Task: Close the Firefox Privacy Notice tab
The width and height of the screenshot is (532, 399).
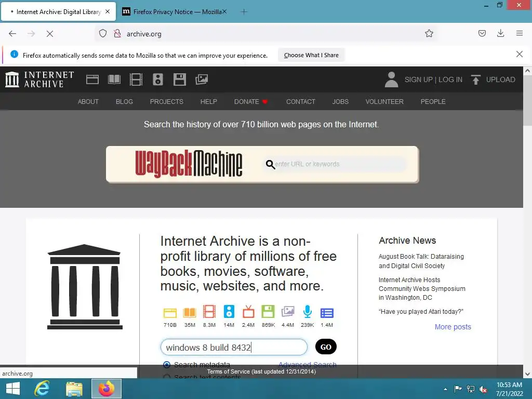Action: click(x=224, y=11)
